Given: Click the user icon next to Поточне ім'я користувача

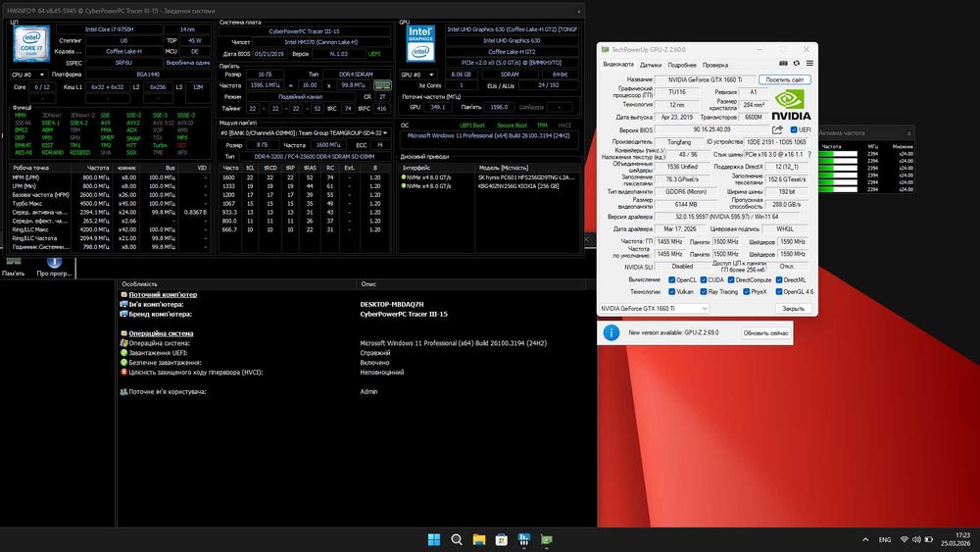Looking at the screenshot, I should pos(123,391).
